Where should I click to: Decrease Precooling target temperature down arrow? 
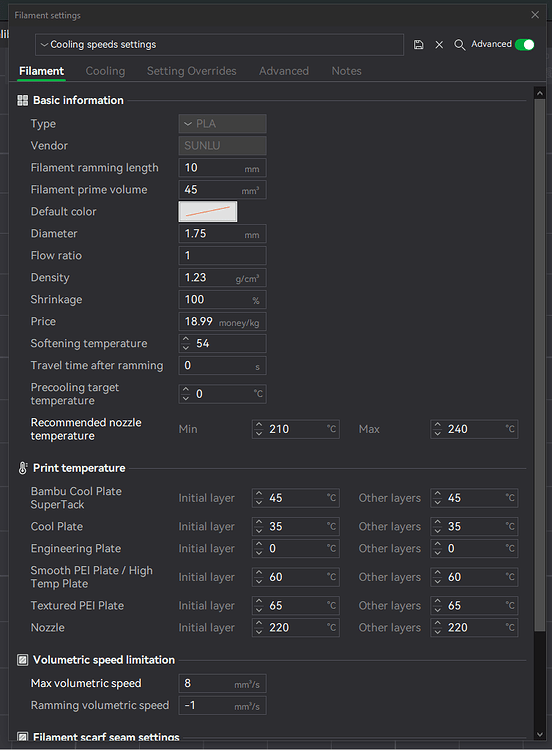186,398
